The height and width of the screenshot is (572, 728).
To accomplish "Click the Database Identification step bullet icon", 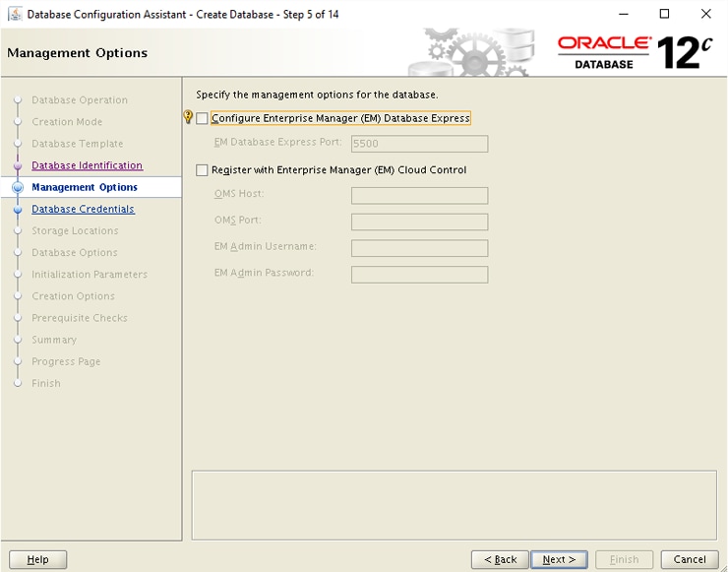I will click(18, 165).
